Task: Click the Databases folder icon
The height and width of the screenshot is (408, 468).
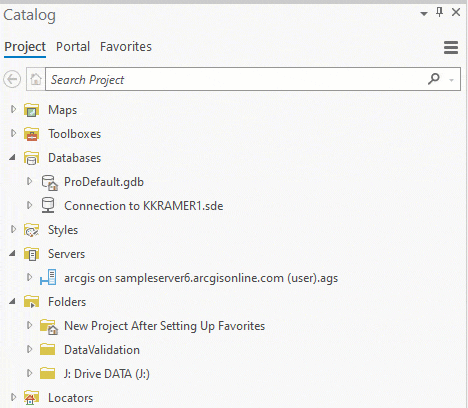Action: (32, 158)
